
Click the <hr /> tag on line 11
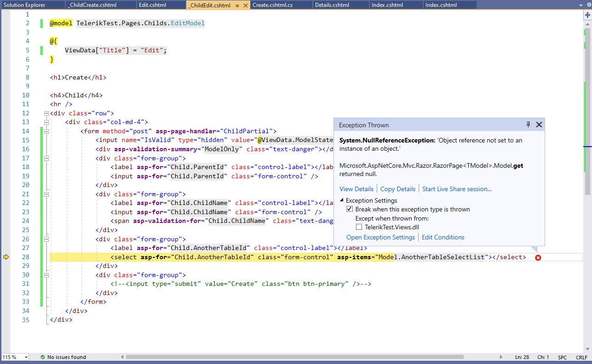tap(61, 104)
